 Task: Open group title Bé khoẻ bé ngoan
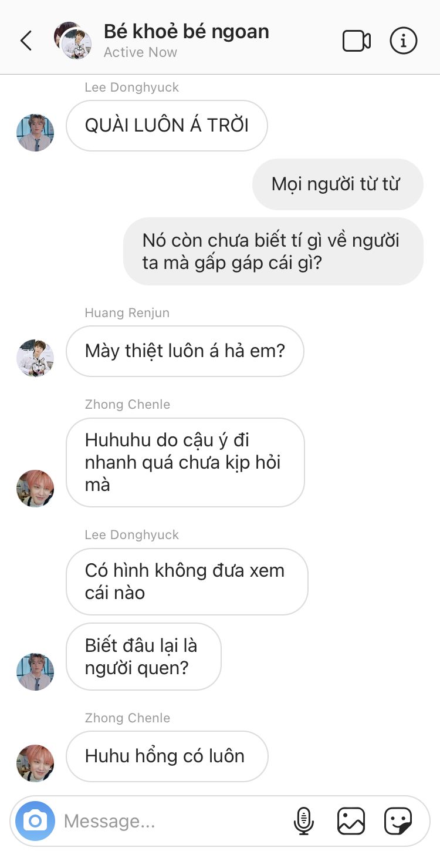click(186, 31)
